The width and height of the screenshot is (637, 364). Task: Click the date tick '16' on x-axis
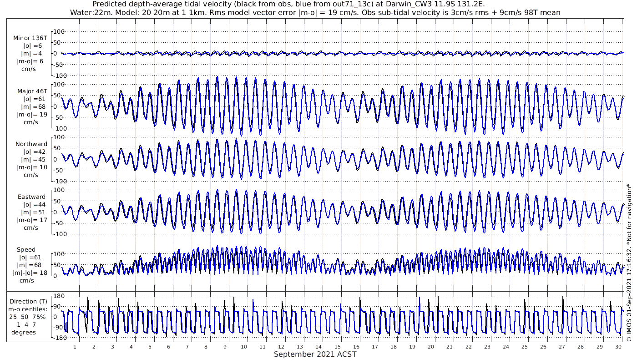point(356,347)
